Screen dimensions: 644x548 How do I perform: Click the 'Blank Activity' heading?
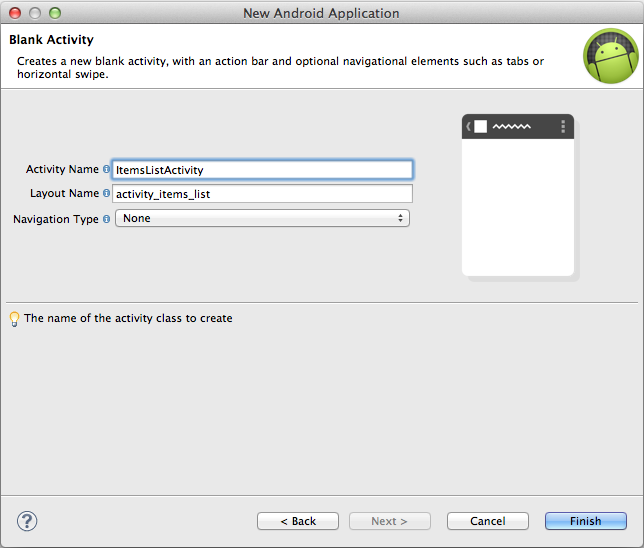[x=51, y=39]
